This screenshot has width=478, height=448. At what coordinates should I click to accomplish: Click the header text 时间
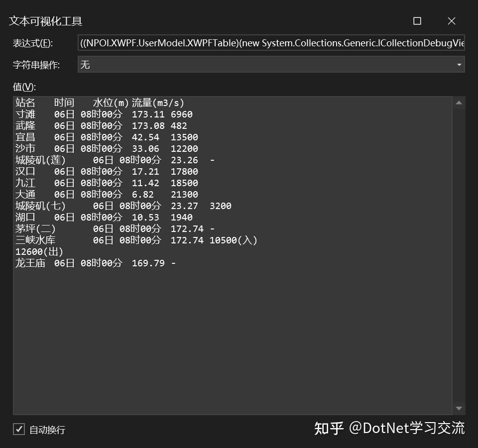64,103
